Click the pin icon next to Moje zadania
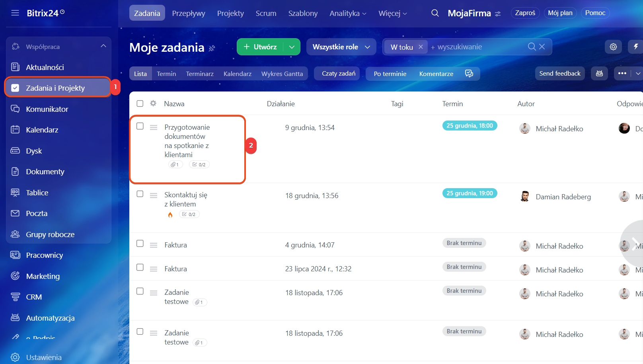 212,48
